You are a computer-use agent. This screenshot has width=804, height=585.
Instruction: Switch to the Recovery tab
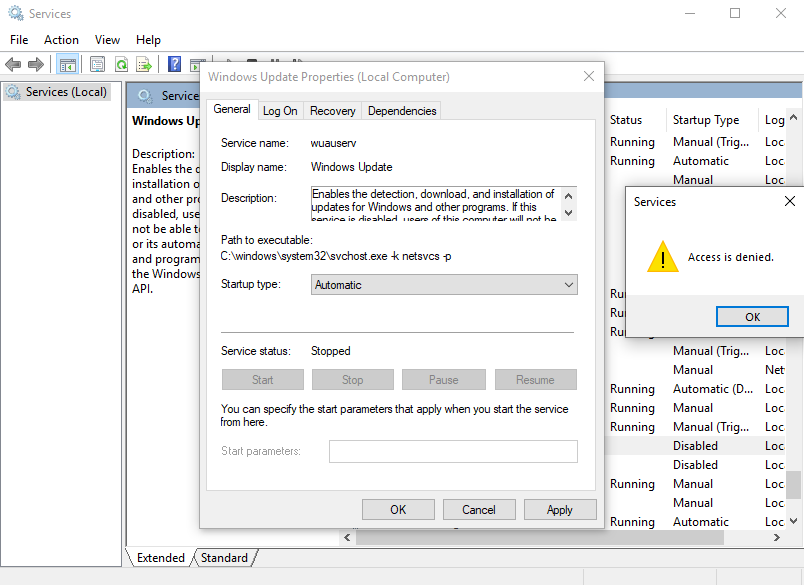(332, 111)
